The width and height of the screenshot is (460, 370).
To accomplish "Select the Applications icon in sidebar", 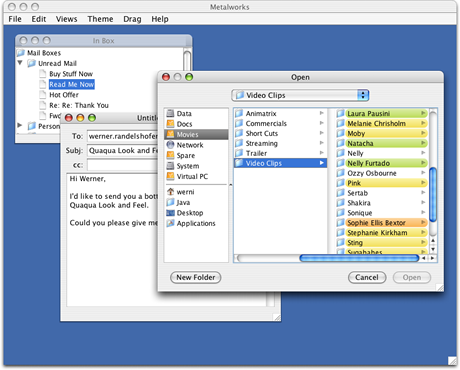I will (170, 223).
